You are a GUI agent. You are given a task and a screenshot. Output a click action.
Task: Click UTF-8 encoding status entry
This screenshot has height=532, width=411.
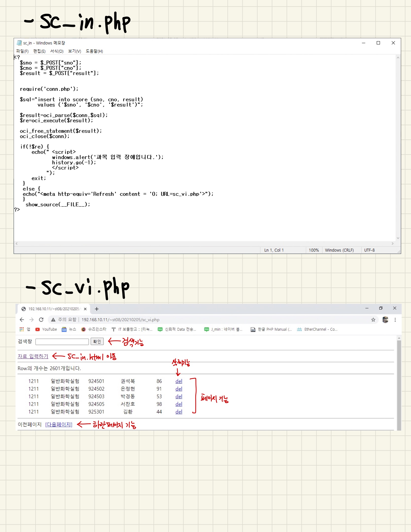coord(369,250)
